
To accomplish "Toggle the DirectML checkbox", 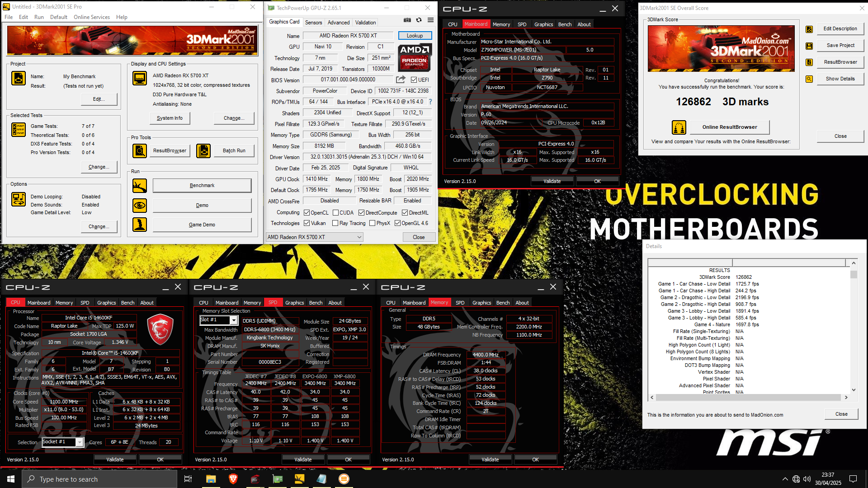I will [x=405, y=213].
